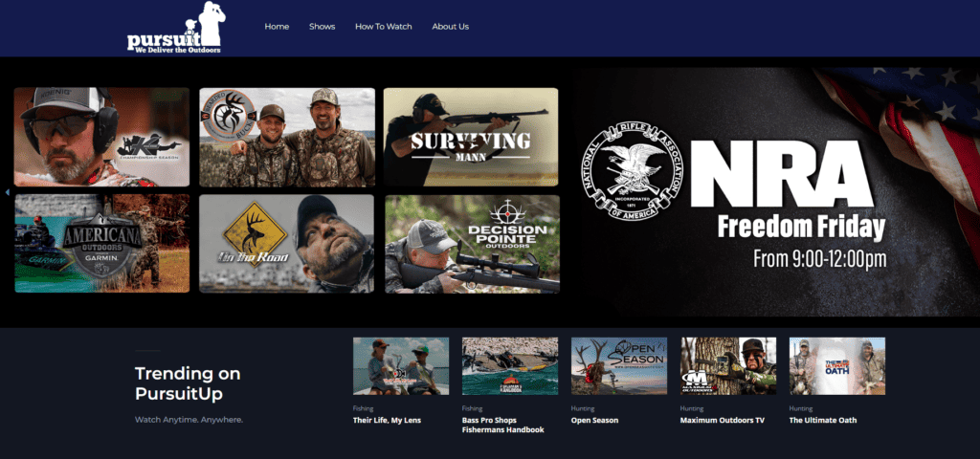Viewport: 980px width, 459px height.
Task: Click the Open Season title link
Action: 594,421
